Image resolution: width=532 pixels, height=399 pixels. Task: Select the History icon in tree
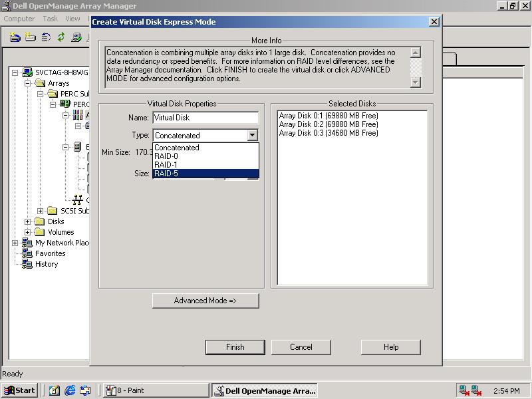point(27,264)
